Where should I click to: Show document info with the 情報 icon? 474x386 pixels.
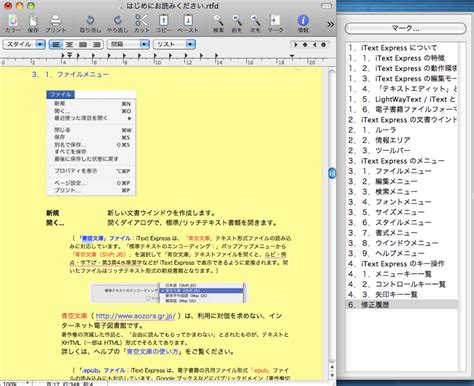pos(303,23)
